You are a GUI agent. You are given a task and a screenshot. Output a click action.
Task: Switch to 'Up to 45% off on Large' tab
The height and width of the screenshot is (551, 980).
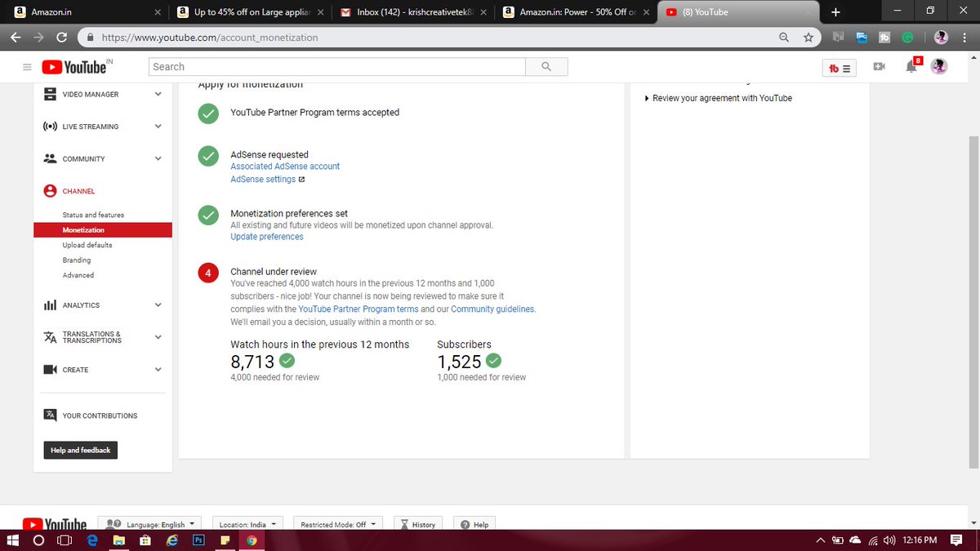coord(250,12)
